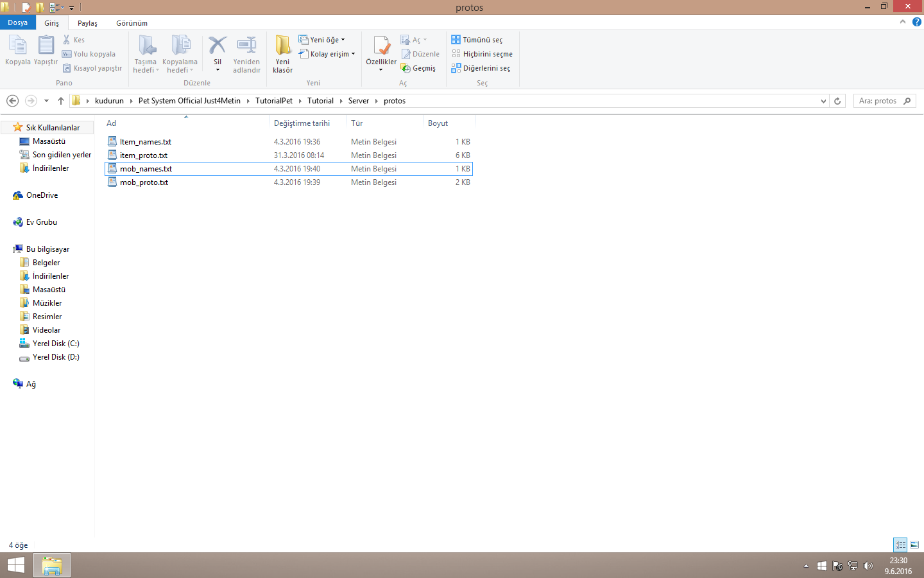Screen dimensions: 924x578
Task: Switch to the details view layout button
Action: pyautogui.click(x=900, y=545)
